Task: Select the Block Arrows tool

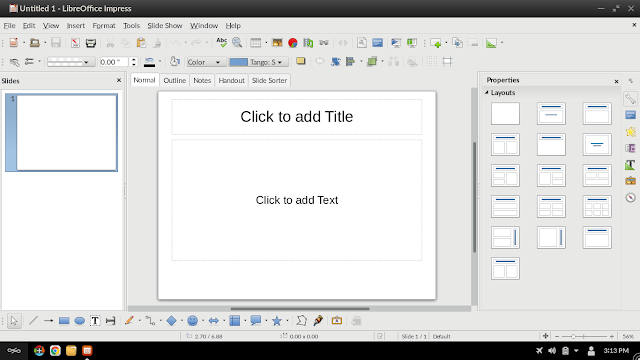Action: 213,321
